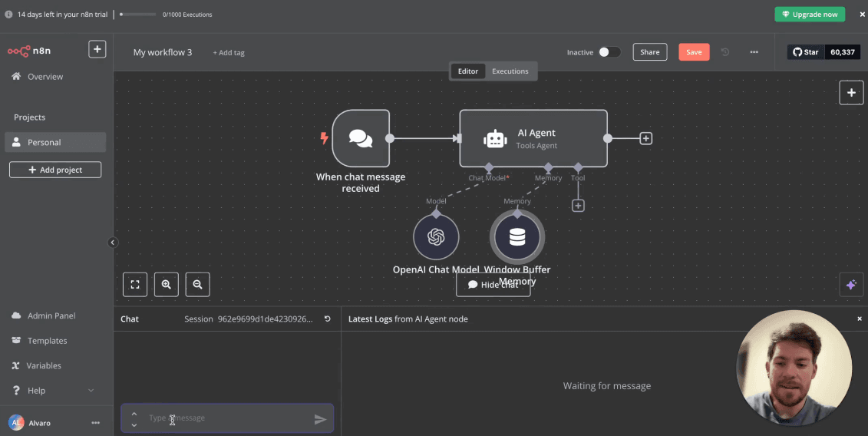
Task: Zoom in on the workflow canvas
Action: pos(167,284)
